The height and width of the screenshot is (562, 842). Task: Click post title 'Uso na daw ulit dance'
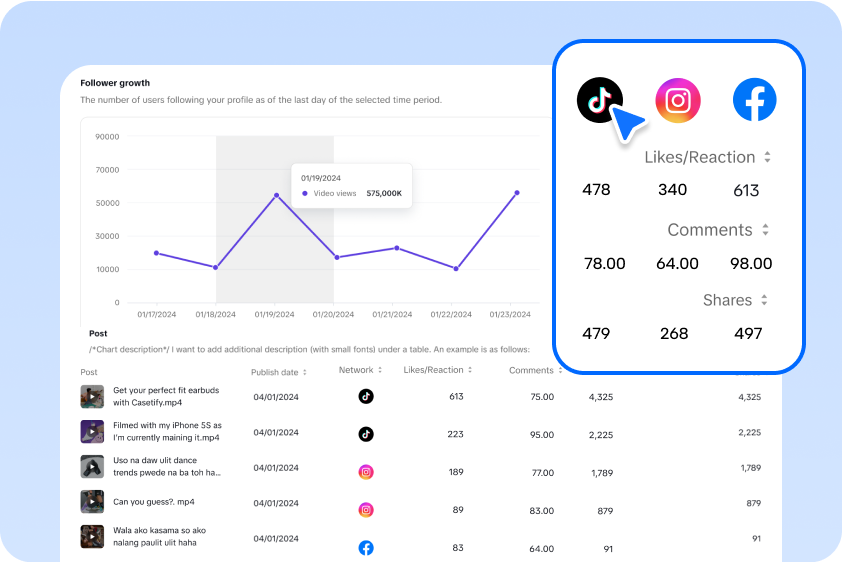167,467
